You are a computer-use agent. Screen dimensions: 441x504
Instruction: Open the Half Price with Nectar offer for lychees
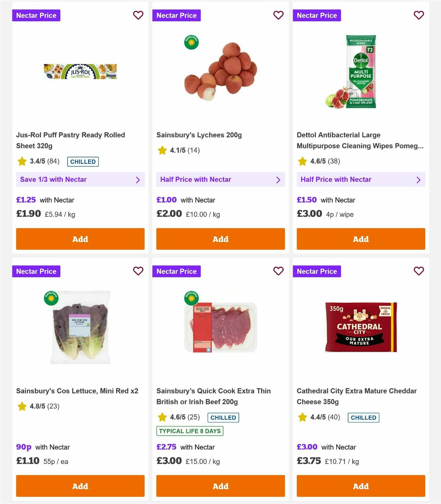pyautogui.click(x=220, y=180)
